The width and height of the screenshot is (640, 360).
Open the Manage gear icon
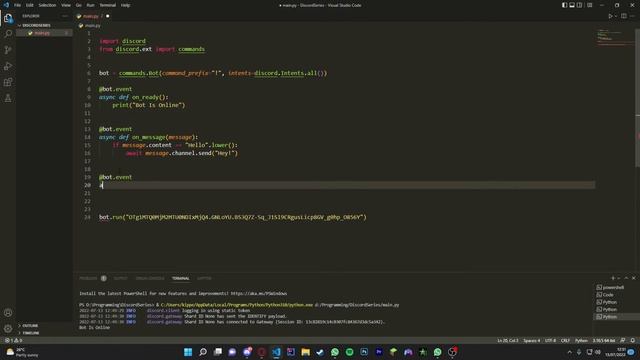point(8,329)
